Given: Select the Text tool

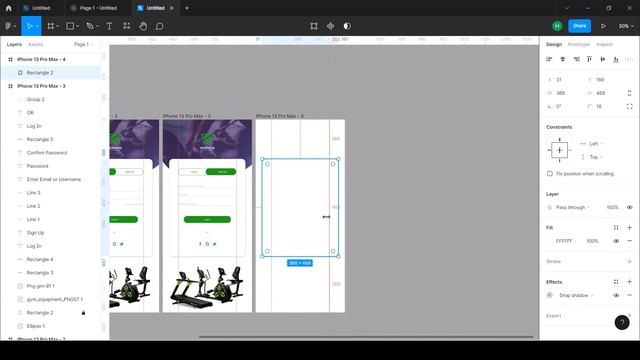Looking at the screenshot, I should pyautogui.click(x=109, y=26).
